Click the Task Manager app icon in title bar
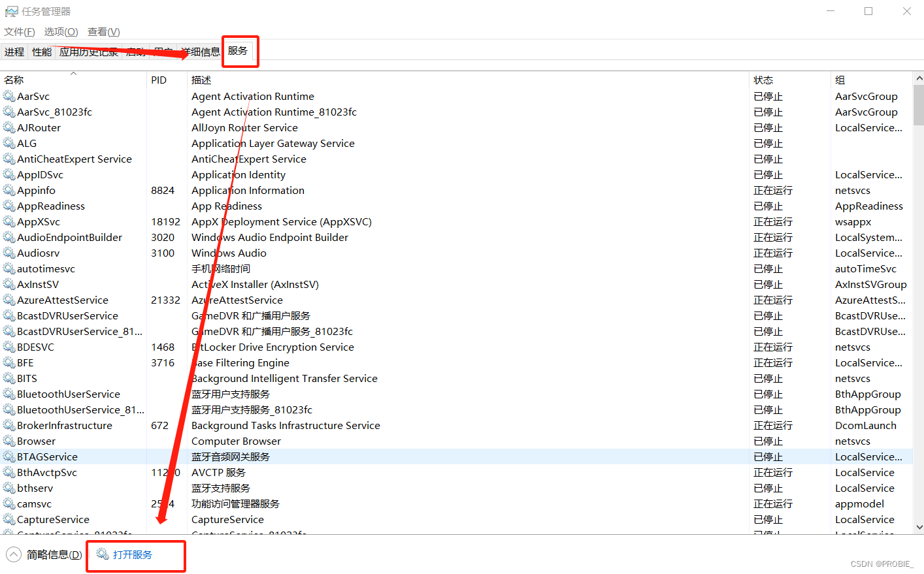Viewport: 924px width, 574px height. pyautogui.click(x=11, y=11)
